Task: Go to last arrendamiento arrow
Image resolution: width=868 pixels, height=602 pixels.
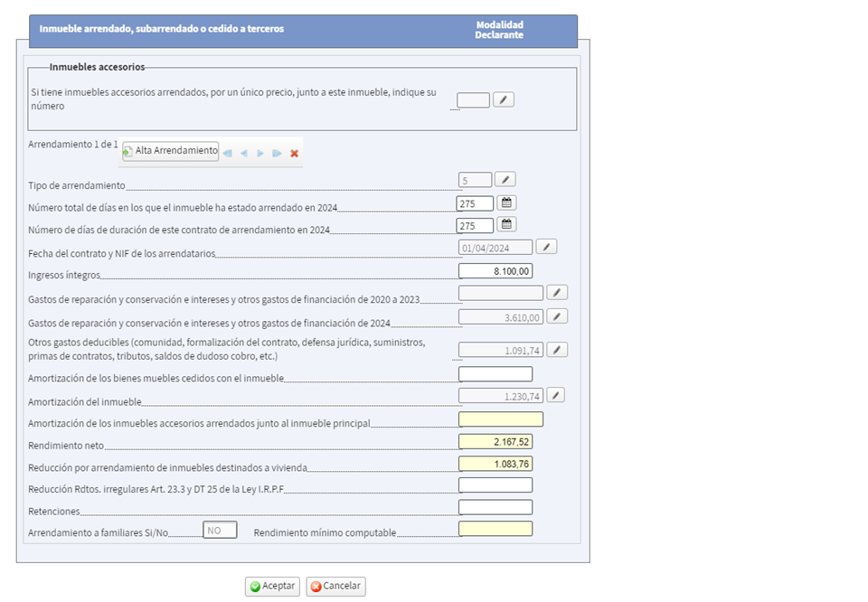Action: 277,154
